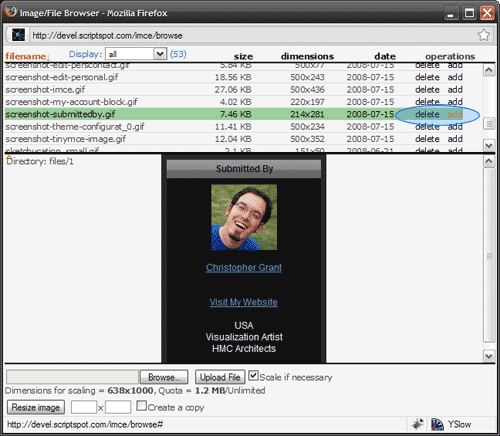Click the resize height input field
500x436 pixels.
(x=118, y=407)
